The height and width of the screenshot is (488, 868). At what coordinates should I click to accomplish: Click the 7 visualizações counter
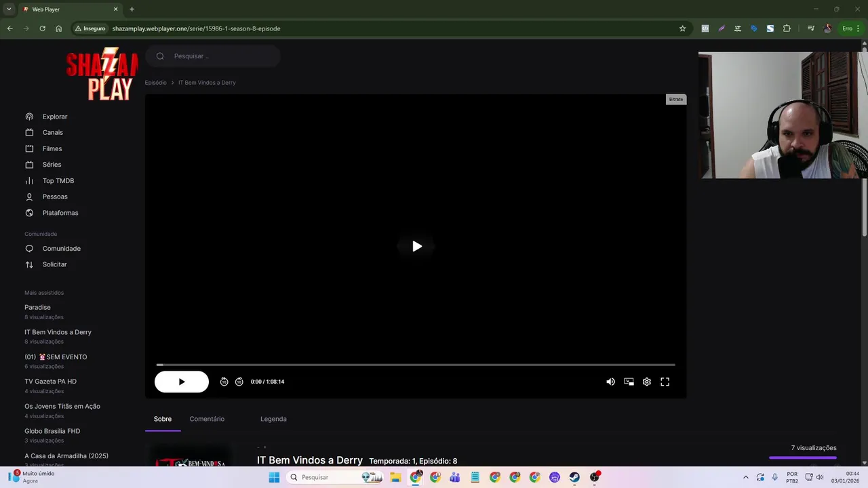point(814,448)
